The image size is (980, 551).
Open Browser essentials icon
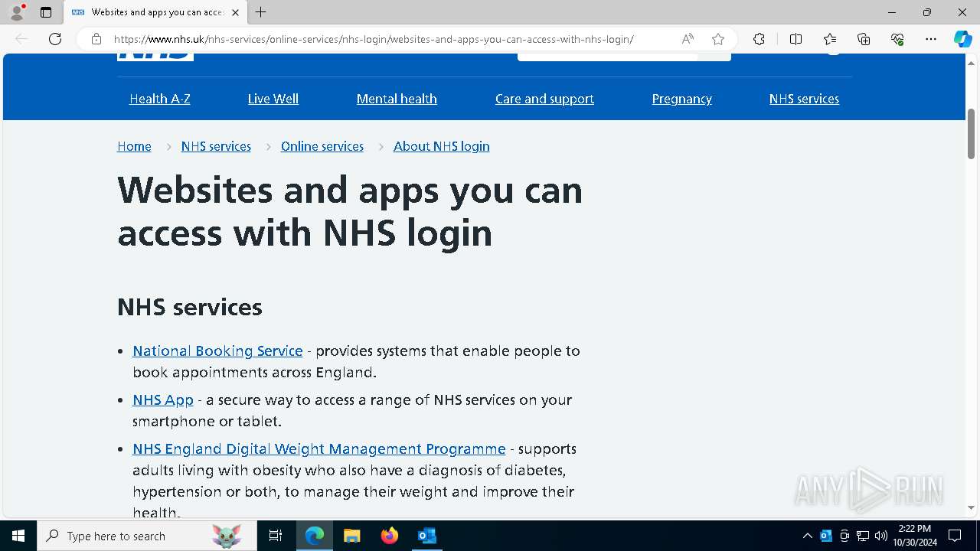(897, 39)
